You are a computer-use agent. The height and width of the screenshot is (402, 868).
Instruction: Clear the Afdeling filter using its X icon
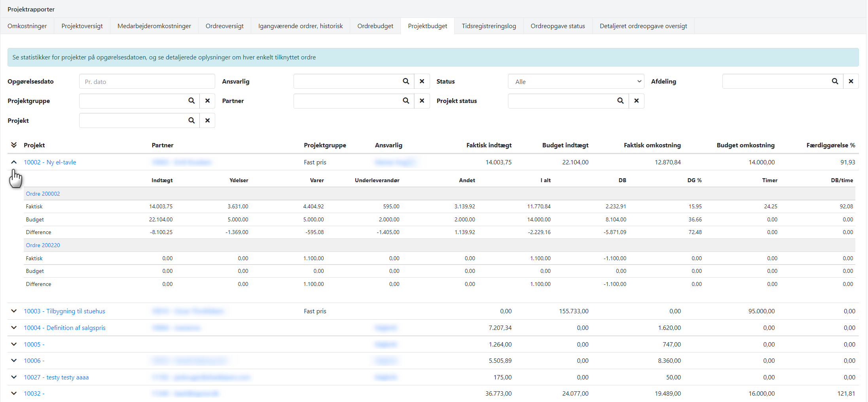[851, 81]
